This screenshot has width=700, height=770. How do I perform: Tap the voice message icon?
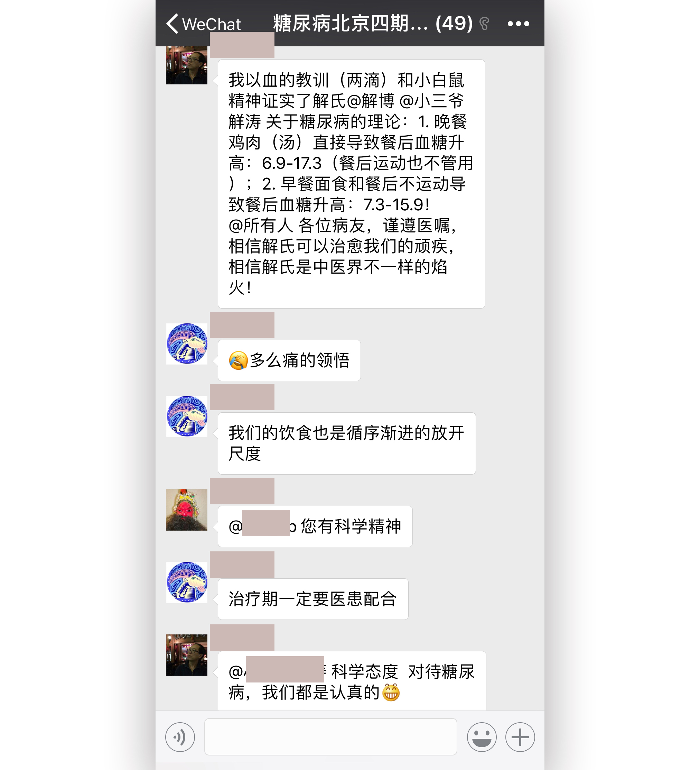(180, 737)
